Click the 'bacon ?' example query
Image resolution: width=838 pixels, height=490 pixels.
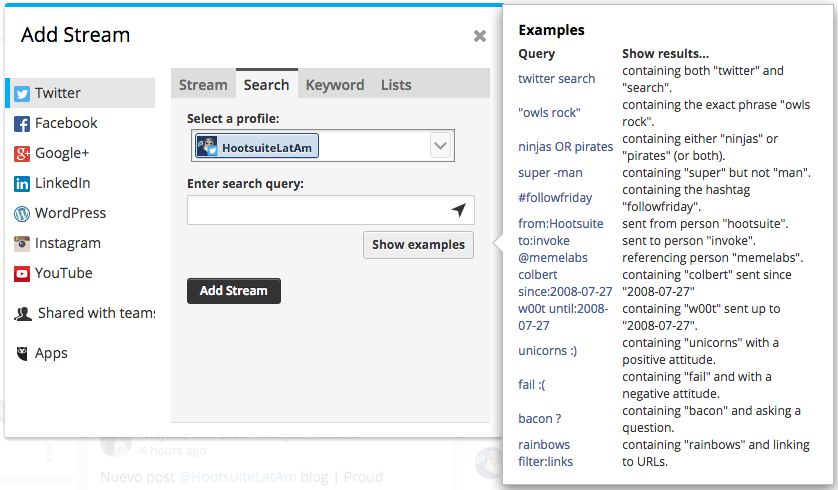(540, 418)
